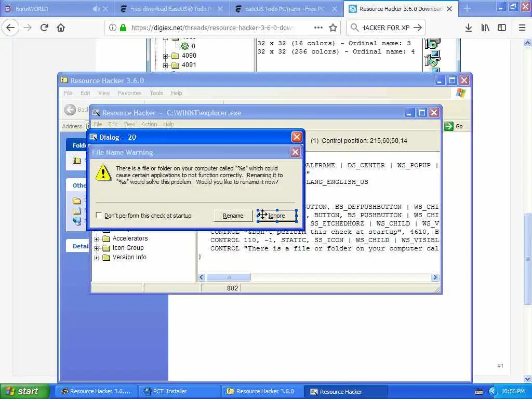Click the green Go arrow icon
Screen dimensions: 532x399
tap(448, 126)
